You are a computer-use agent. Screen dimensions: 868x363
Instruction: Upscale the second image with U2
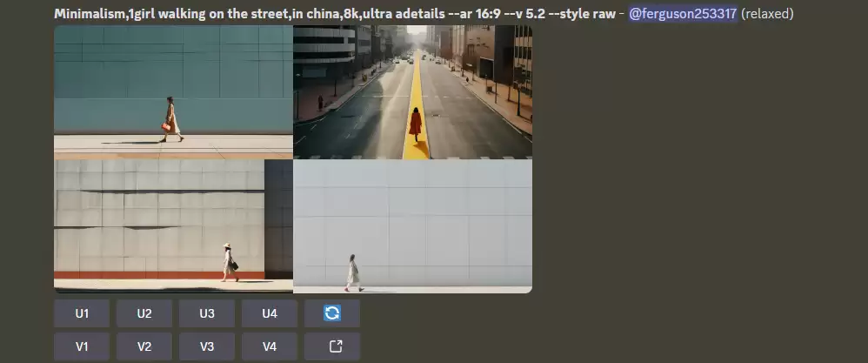(x=144, y=313)
